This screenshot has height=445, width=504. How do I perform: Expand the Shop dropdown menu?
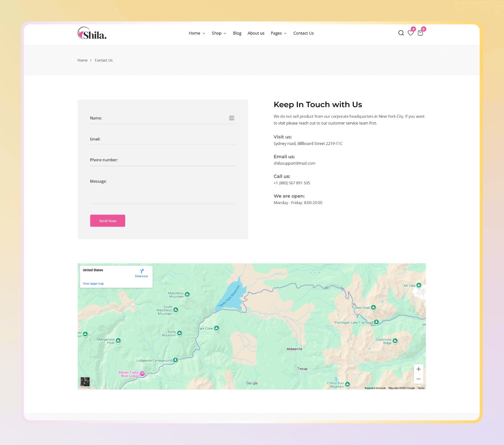219,33
